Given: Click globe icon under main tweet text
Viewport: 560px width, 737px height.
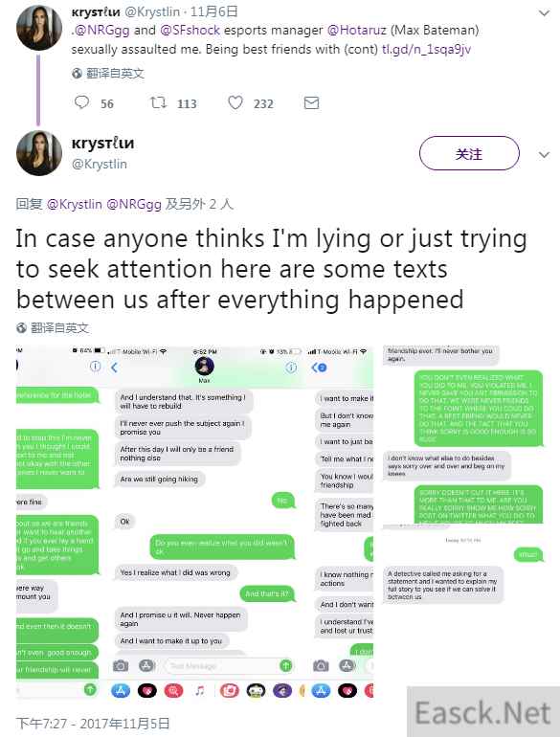Looking at the screenshot, I should click(x=22, y=327).
